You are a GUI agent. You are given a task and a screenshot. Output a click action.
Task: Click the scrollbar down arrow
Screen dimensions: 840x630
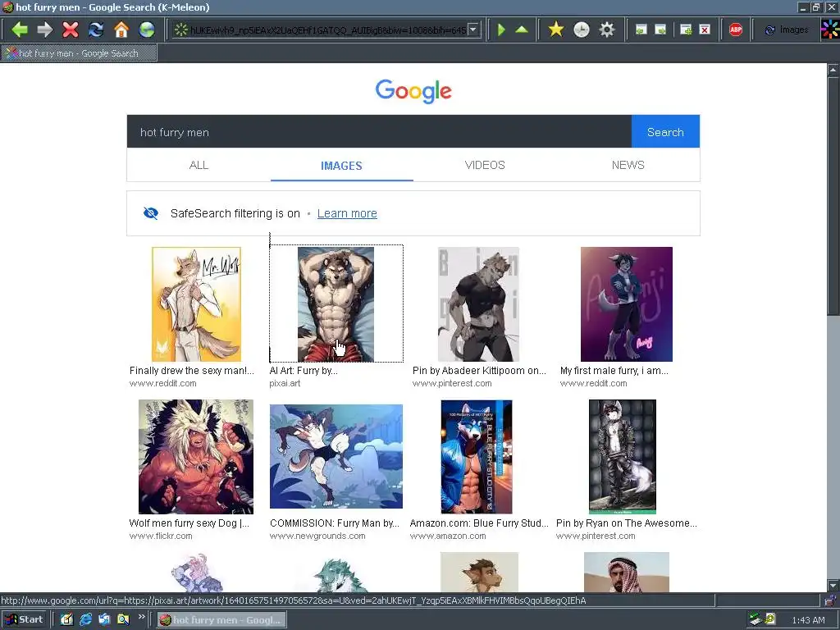(x=833, y=585)
